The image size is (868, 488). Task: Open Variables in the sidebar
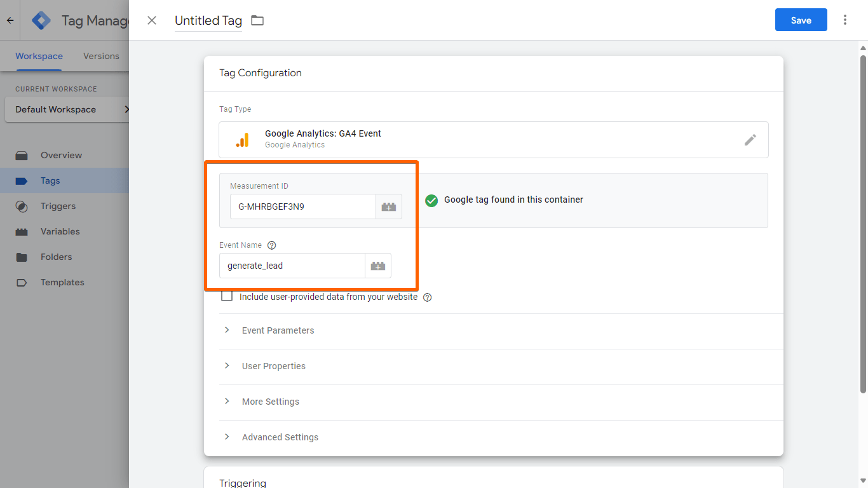click(60, 231)
